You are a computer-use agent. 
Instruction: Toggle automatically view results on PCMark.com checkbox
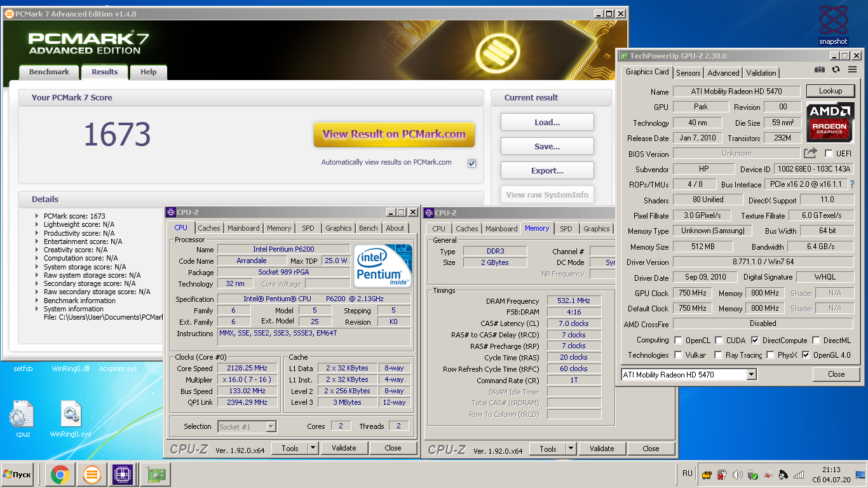pyautogui.click(x=471, y=163)
